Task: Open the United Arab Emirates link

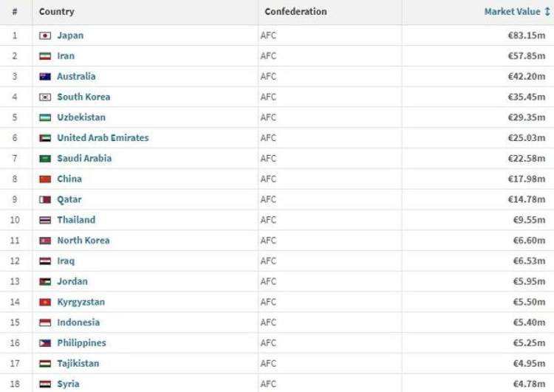Action: pos(103,138)
